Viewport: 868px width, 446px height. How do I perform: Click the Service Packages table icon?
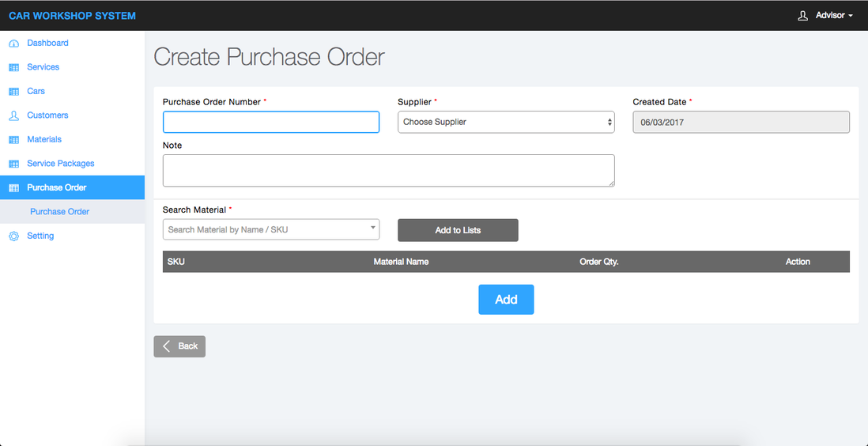click(x=13, y=164)
